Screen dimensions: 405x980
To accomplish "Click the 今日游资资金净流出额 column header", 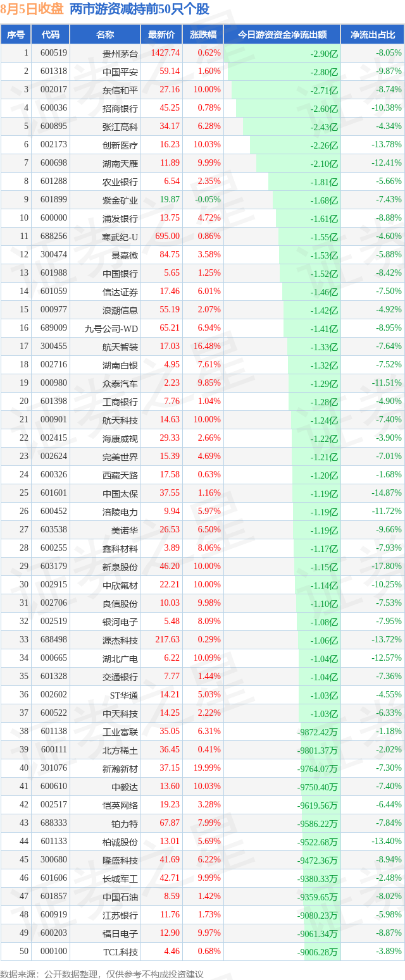I will point(282,35).
